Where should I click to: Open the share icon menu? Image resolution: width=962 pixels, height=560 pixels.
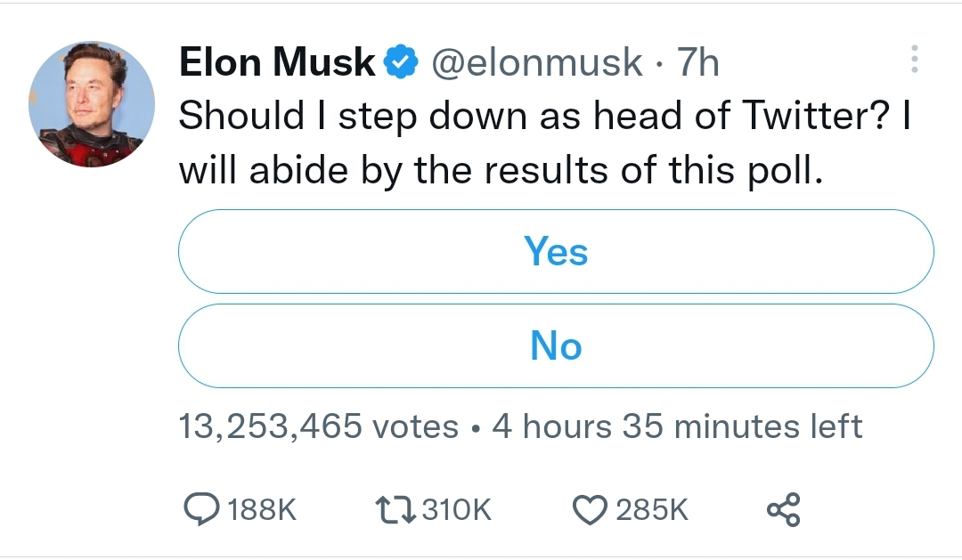784,509
